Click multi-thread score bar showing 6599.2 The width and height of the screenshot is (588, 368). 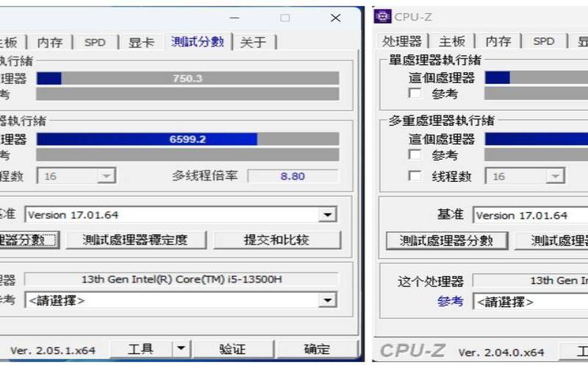(187, 139)
